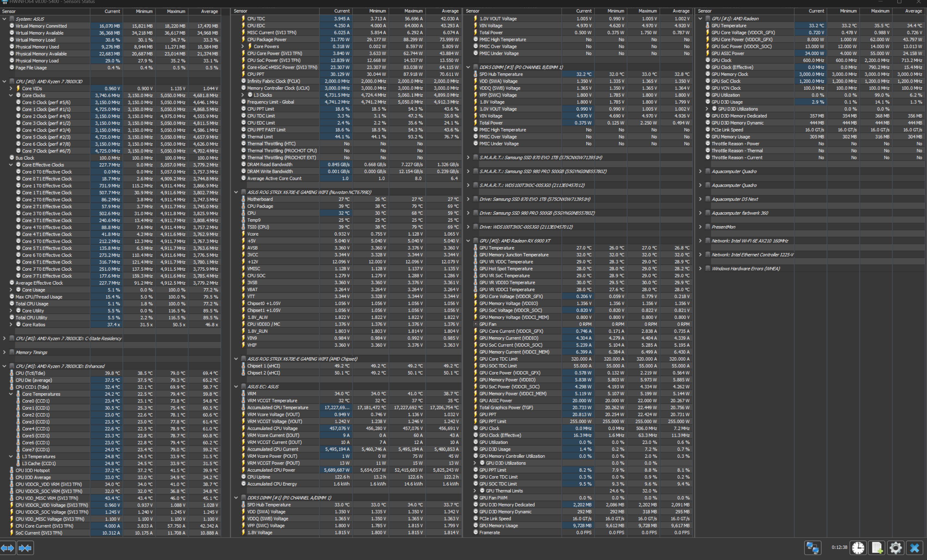Click lightning icon beside VRM Vcore Voltage (VOUT)
Image resolution: width=927 pixels, height=560 pixels.
point(244,414)
